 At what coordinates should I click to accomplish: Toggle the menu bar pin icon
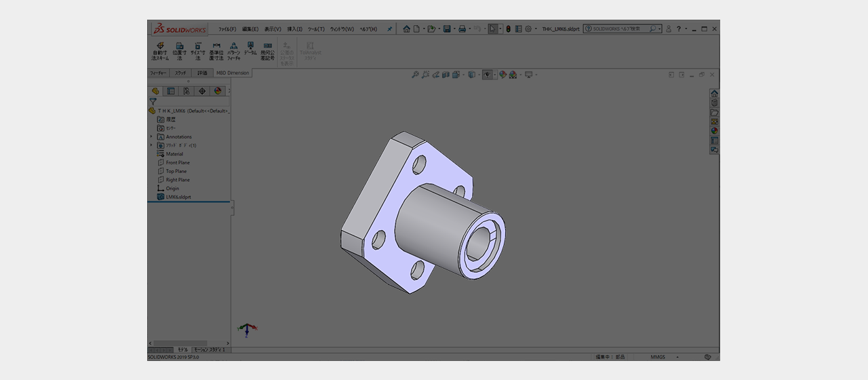coord(389,29)
